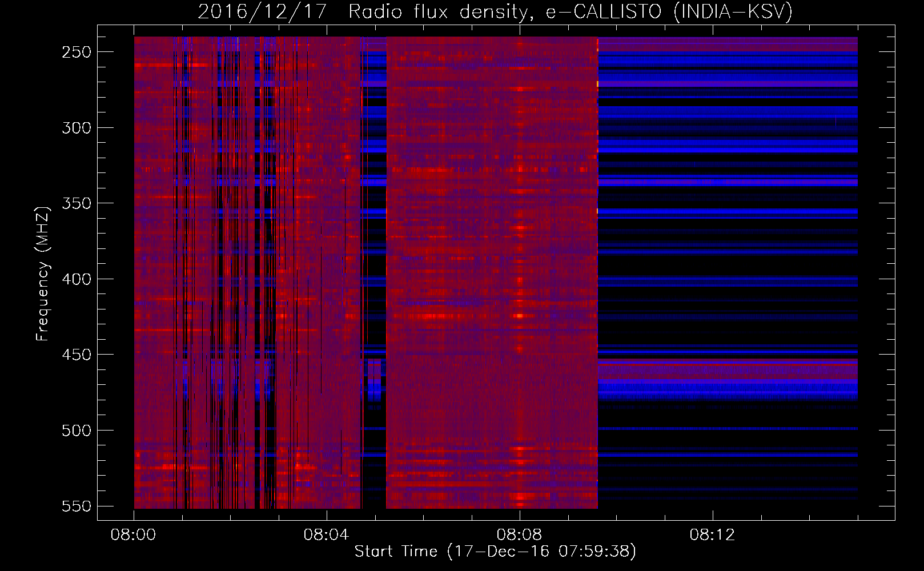924x571 pixels.
Task: Click the 'Frequency (MHZ)' axis label
Action: pyautogui.click(x=43, y=274)
